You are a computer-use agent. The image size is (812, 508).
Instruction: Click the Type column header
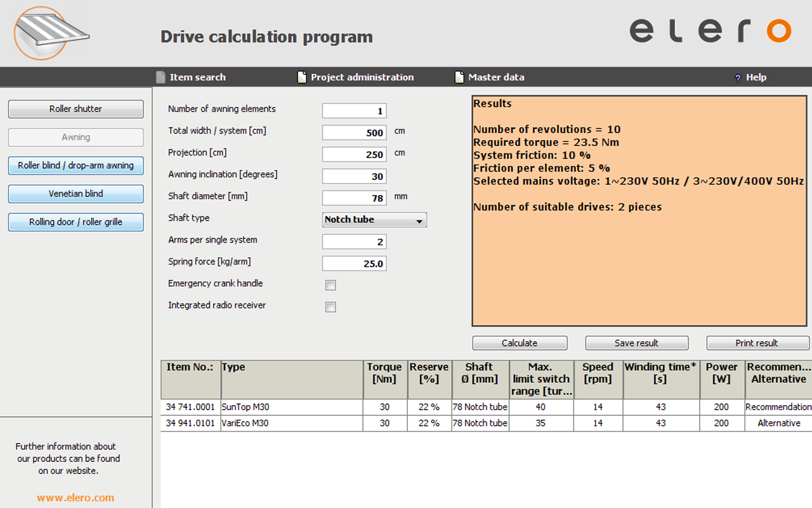coord(292,380)
